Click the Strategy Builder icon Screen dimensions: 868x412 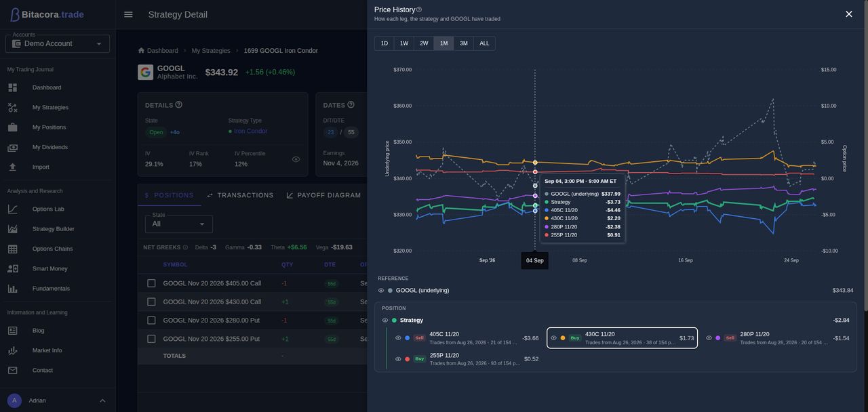tap(12, 229)
